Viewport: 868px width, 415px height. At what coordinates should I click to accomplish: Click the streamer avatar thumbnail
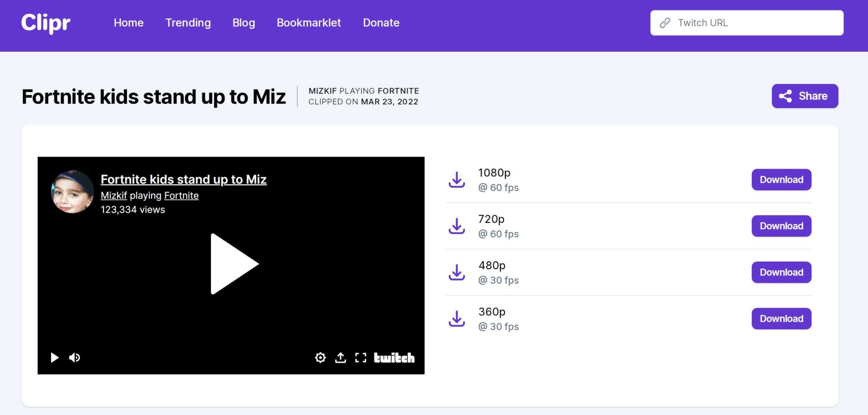coord(72,192)
